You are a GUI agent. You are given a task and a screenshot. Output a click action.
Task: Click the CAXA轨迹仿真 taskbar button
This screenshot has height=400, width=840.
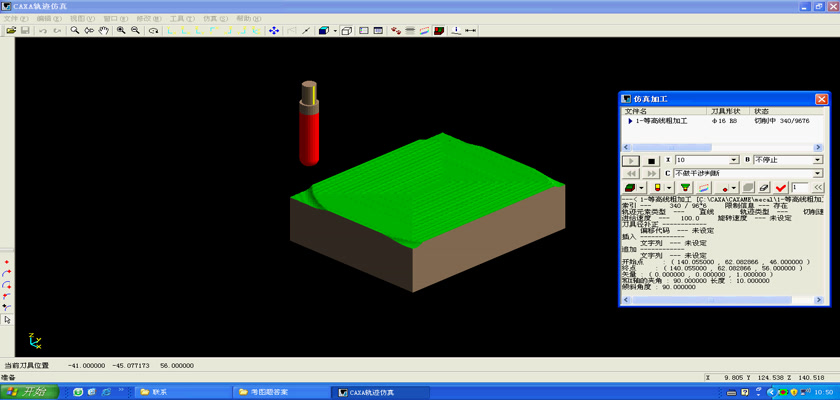click(379, 392)
